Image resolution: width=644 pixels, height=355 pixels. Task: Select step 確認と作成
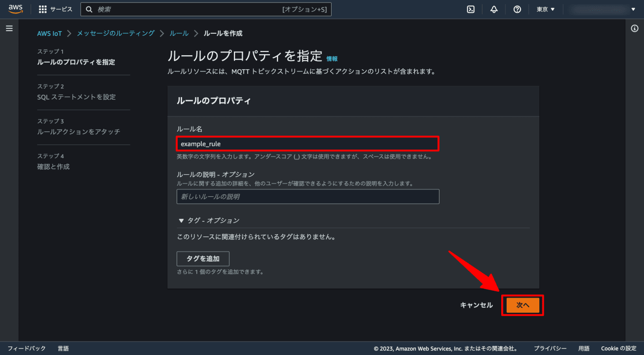tap(53, 167)
